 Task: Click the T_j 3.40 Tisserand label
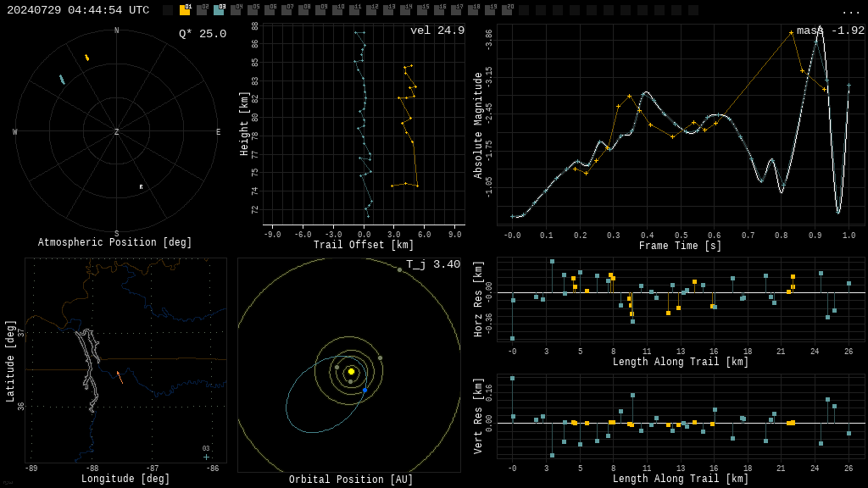coord(433,264)
